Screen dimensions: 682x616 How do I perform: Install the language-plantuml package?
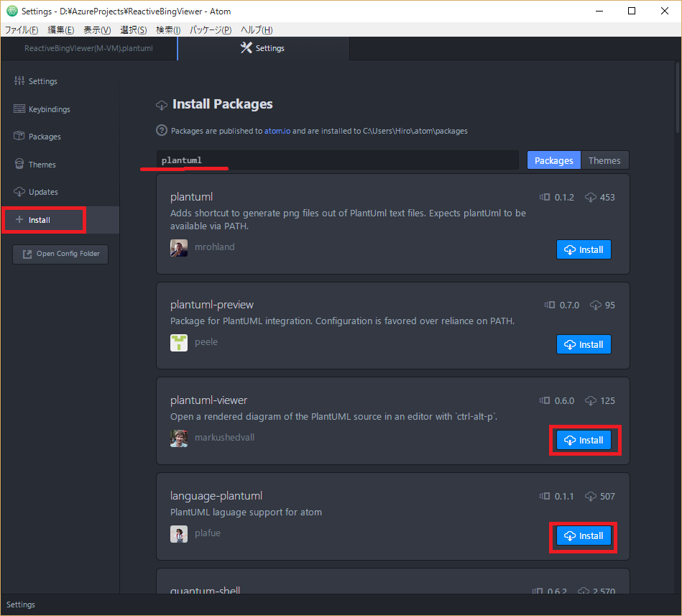click(x=584, y=535)
